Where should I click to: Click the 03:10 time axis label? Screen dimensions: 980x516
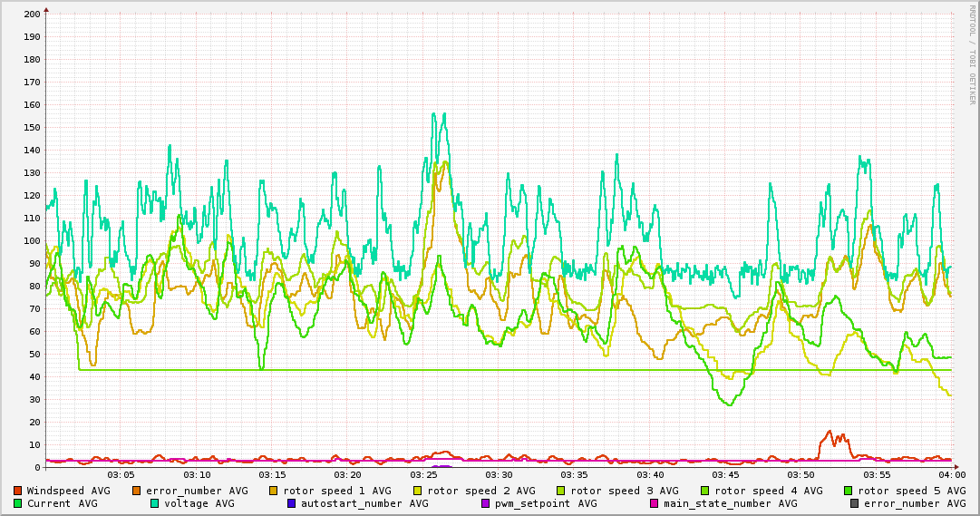[197, 475]
